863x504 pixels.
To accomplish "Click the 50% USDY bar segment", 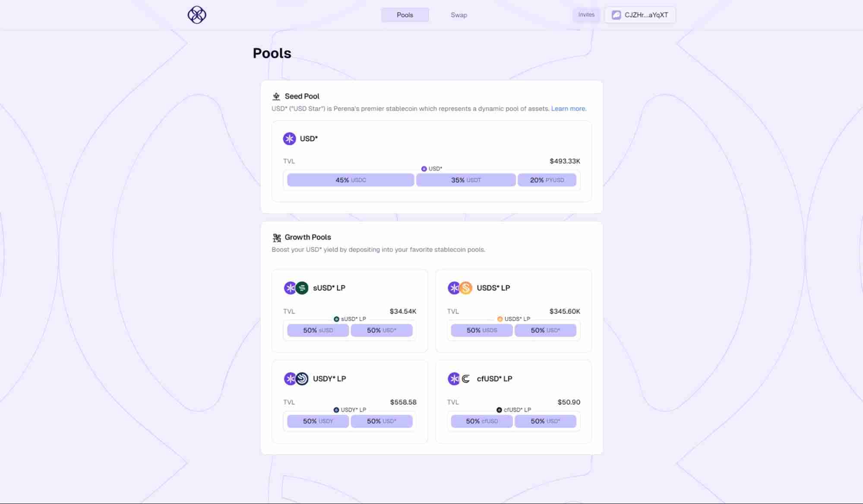I will click(318, 421).
